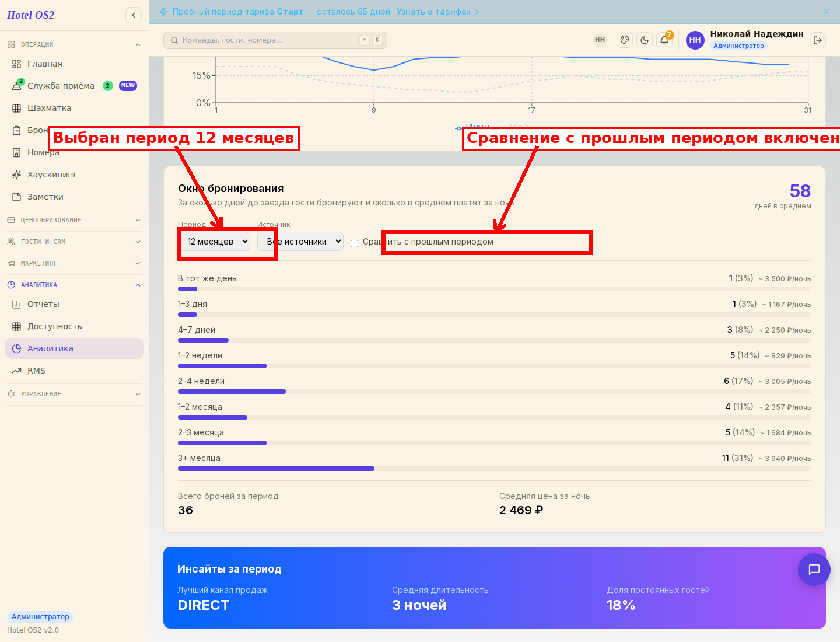840x642 pixels.
Task: Click the Отчёты bar chart icon
Action: click(x=17, y=304)
